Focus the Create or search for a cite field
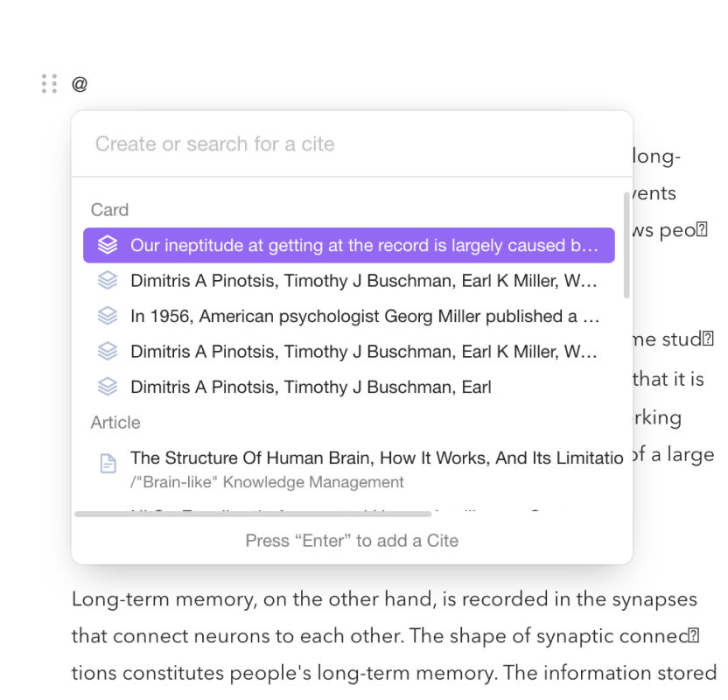The image size is (728, 700). [x=352, y=143]
